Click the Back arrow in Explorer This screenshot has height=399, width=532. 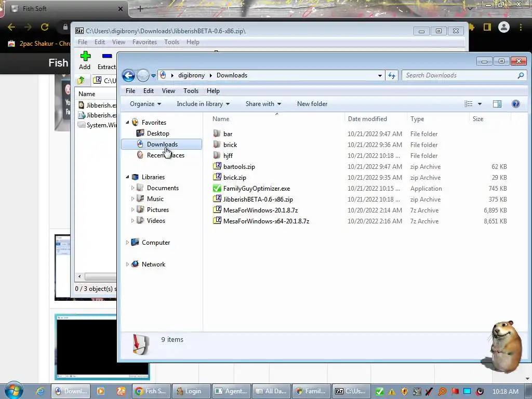click(x=129, y=75)
